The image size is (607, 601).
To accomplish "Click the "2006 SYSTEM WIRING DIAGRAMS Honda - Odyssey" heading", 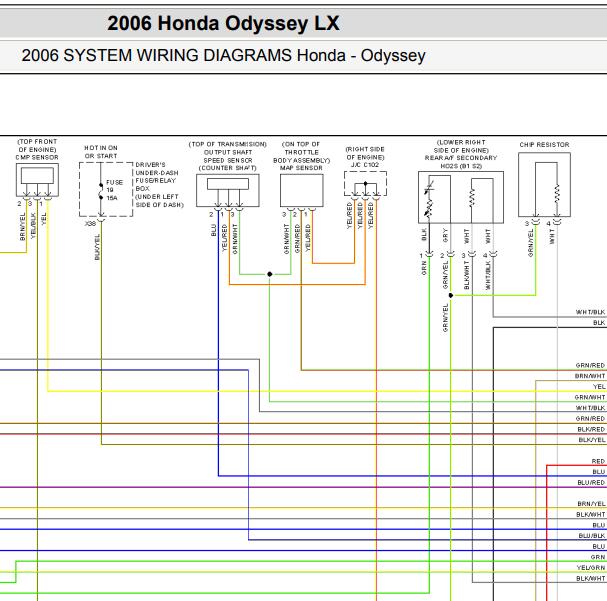I will coord(223,55).
